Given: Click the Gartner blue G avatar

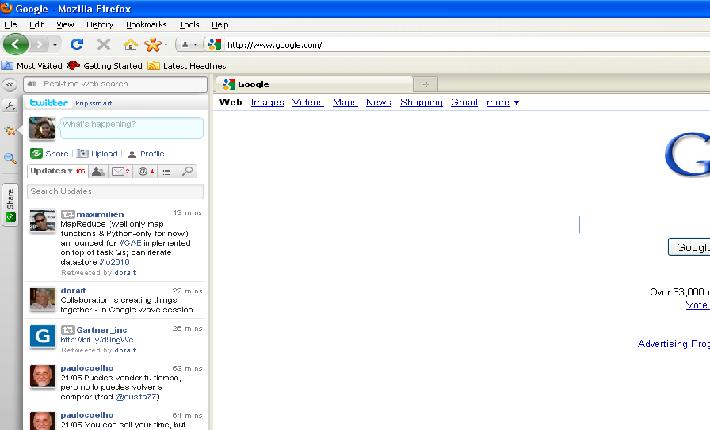Looking at the screenshot, I should pyautogui.click(x=42, y=337).
